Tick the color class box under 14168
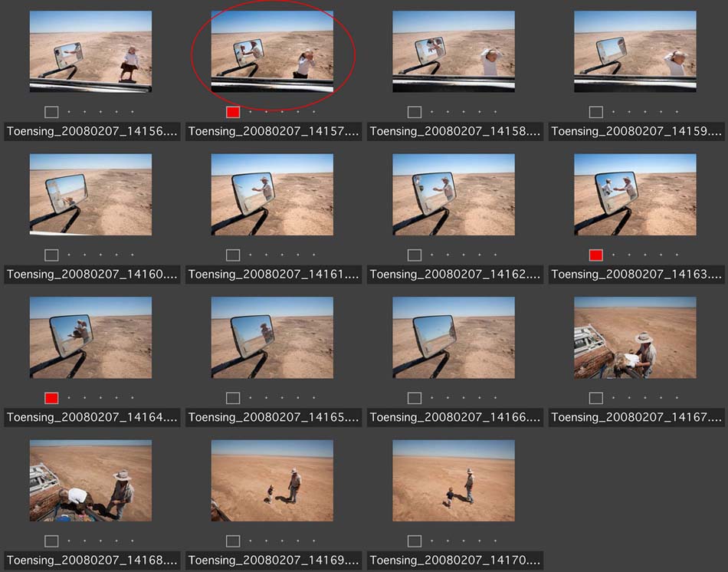Image resolution: width=728 pixels, height=572 pixels. 51,541
